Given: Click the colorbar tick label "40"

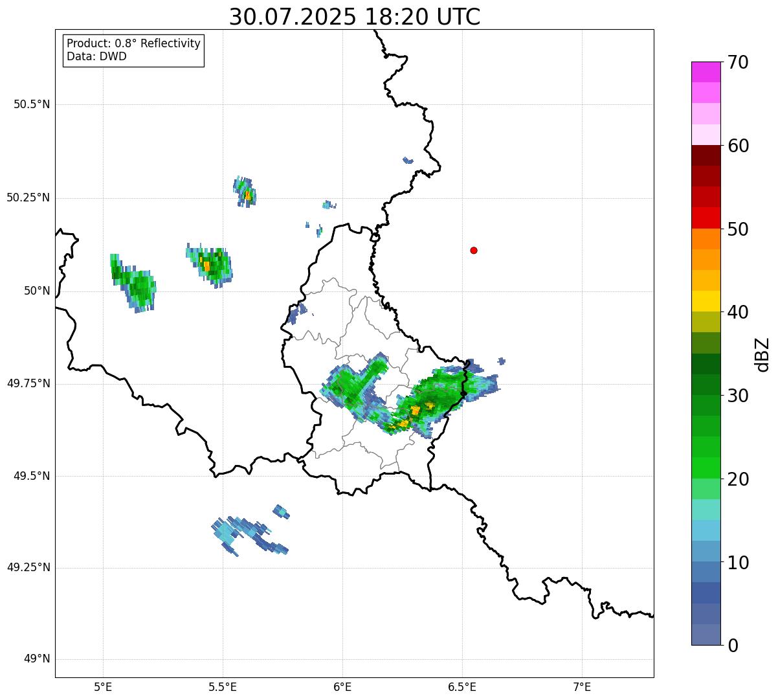Looking at the screenshot, I should click(737, 312).
